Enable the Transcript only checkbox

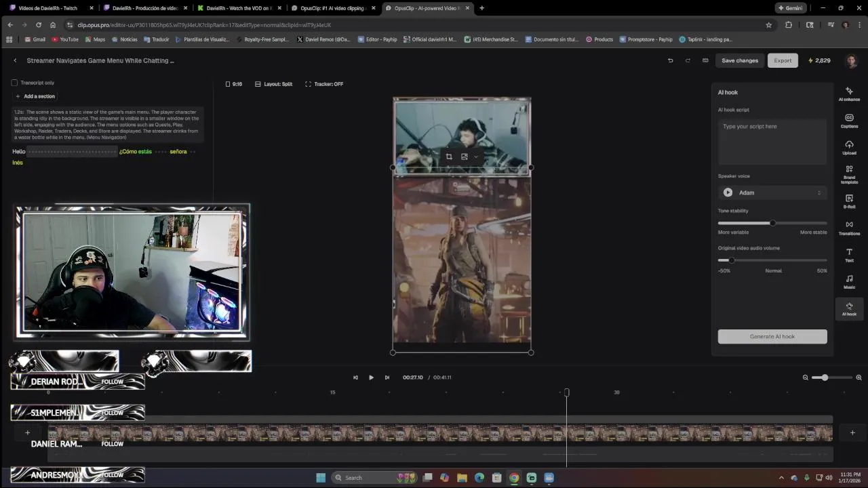tap(14, 83)
